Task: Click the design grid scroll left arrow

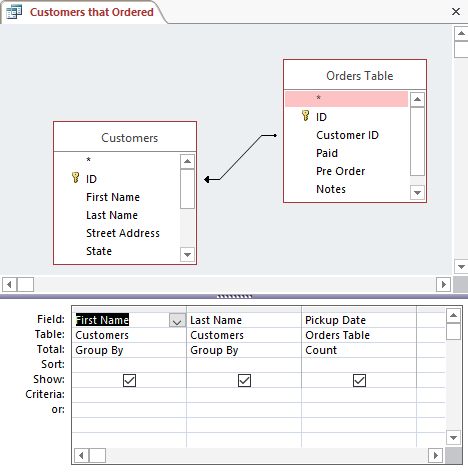Action: click(x=81, y=455)
